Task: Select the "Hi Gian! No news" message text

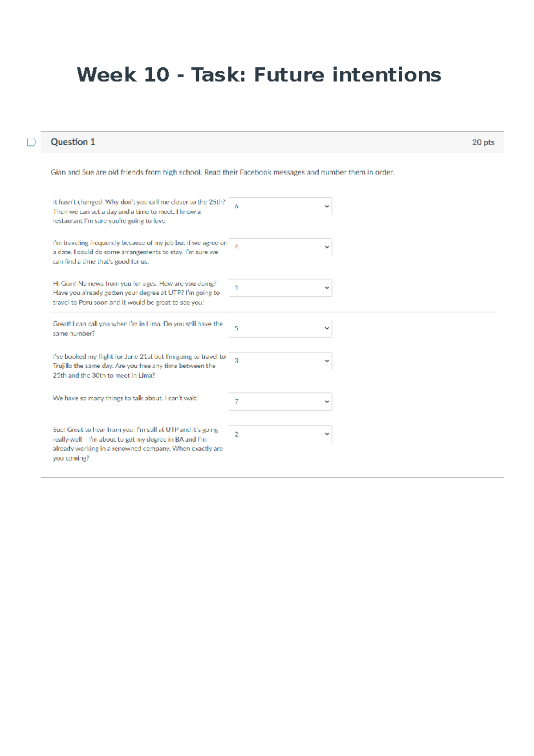Action: pos(136,293)
